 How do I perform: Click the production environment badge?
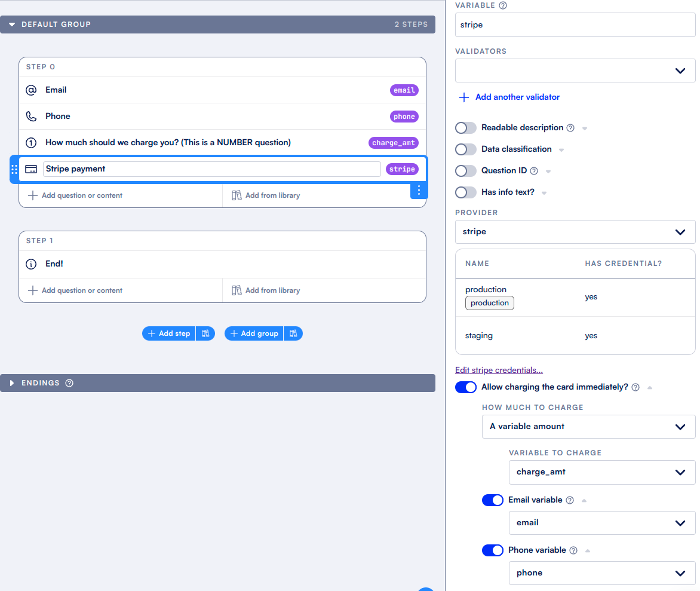[489, 303]
